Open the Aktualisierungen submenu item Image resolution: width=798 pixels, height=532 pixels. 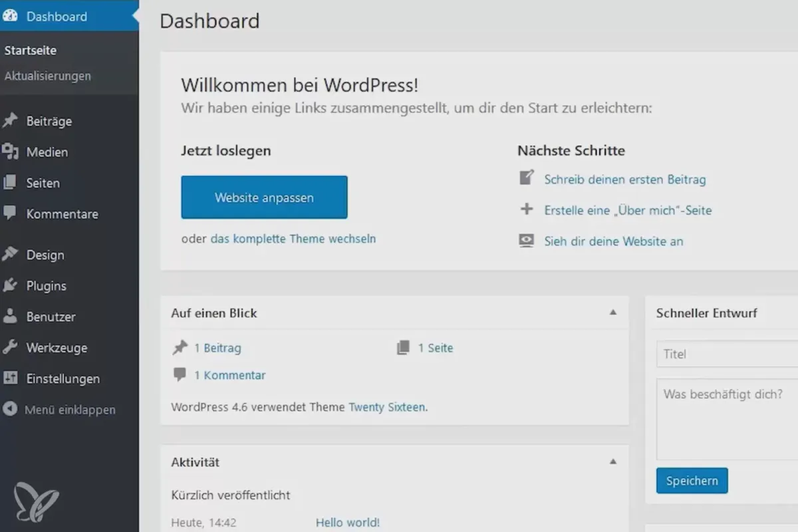click(48, 76)
